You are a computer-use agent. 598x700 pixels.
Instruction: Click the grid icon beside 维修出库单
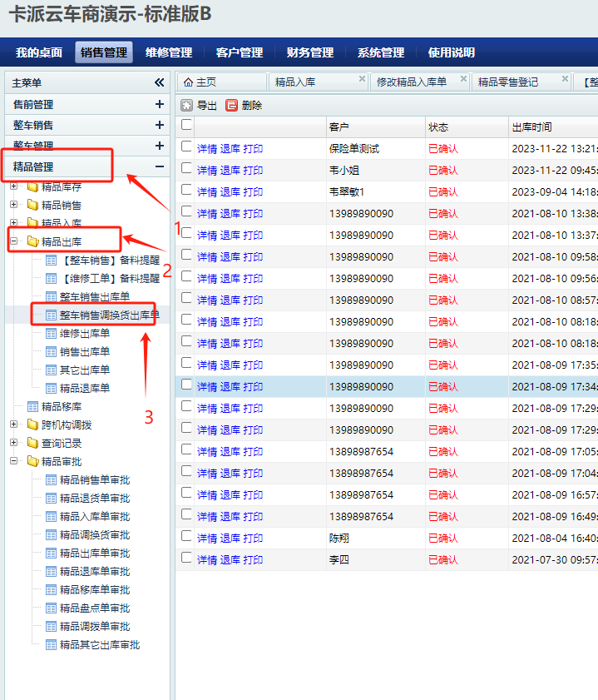[x=51, y=334]
